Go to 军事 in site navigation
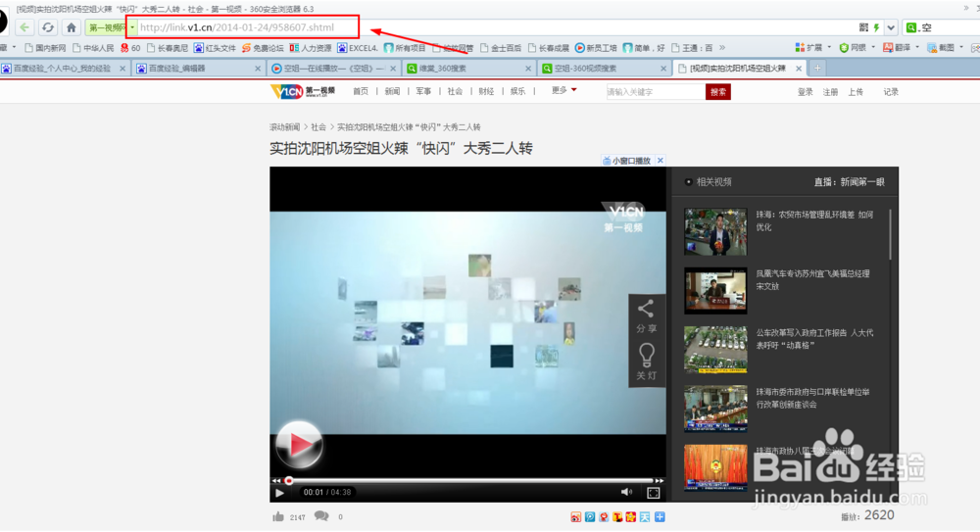 (x=423, y=92)
